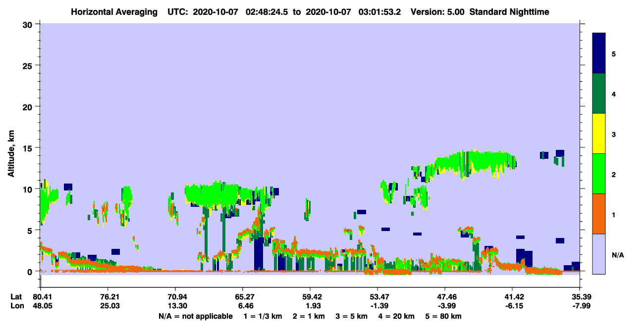Click the orange color bar segment labeled 1

click(599, 214)
